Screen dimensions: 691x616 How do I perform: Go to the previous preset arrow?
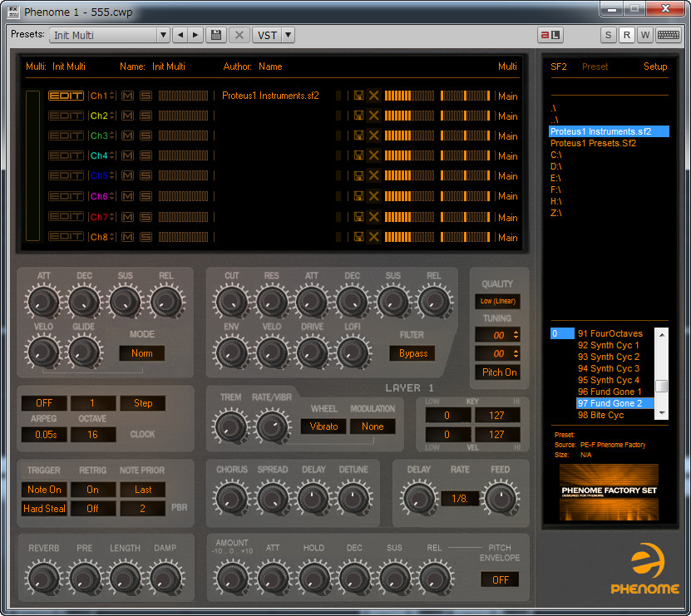click(x=180, y=35)
